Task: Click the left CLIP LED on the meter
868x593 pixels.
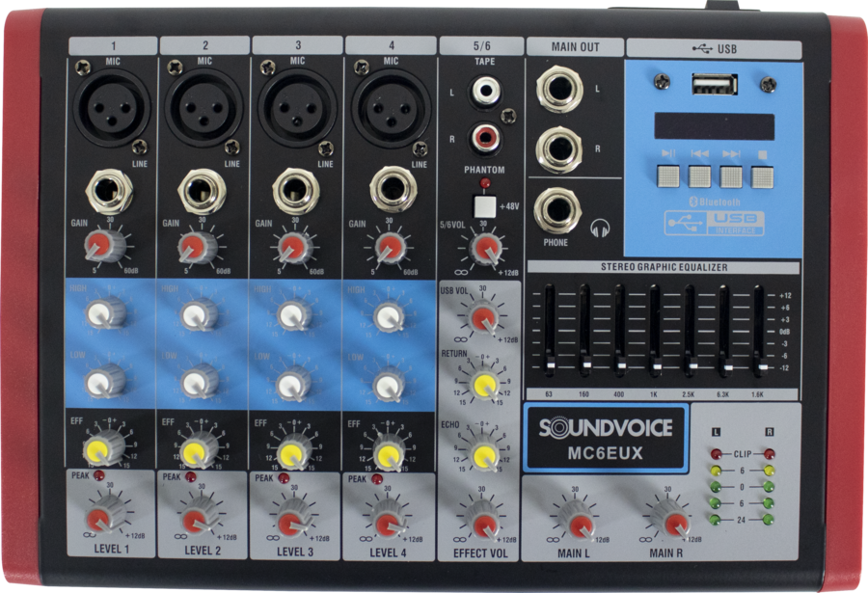Action: pyautogui.click(x=717, y=454)
